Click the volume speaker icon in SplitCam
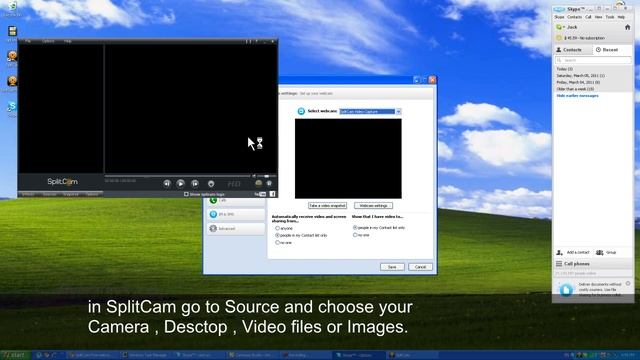This screenshot has width=640, height=360. point(254,176)
